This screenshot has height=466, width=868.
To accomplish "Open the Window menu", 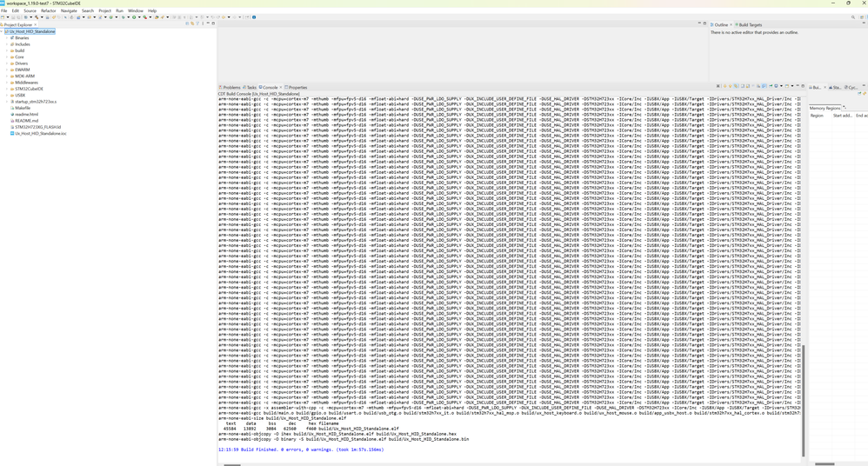I will click(135, 10).
